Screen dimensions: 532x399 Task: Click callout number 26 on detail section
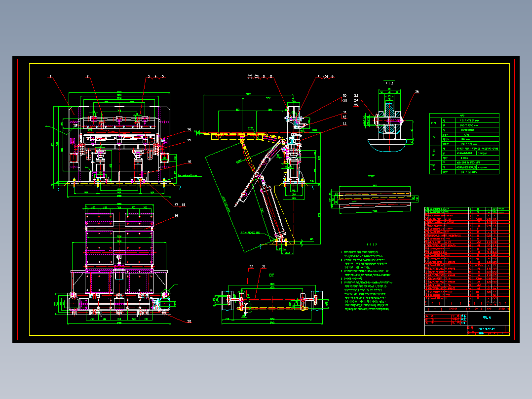[417, 91]
